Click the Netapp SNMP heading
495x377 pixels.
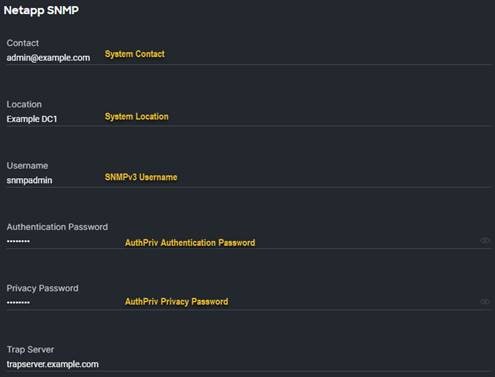pos(41,10)
